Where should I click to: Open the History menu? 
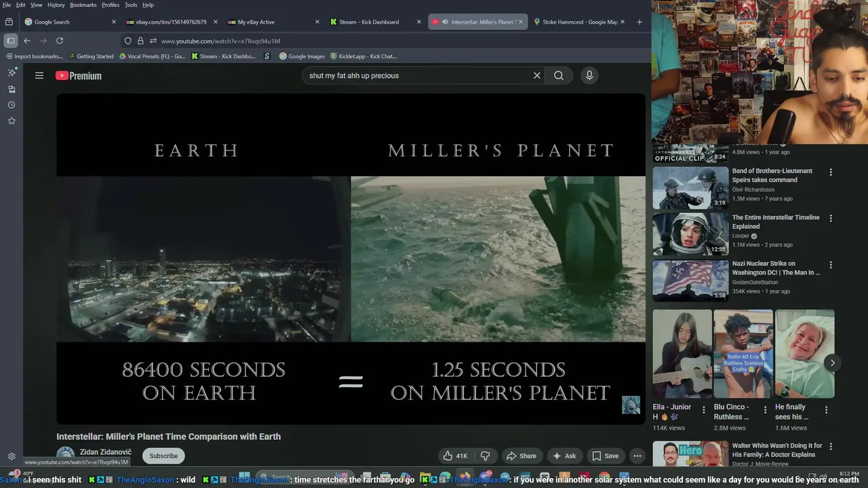pyautogui.click(x=56, y=5)
